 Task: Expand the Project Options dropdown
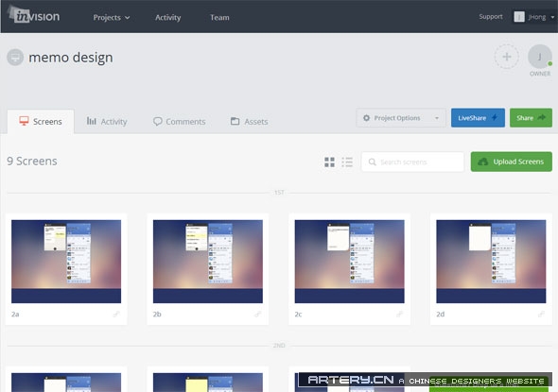coord(401,118)
